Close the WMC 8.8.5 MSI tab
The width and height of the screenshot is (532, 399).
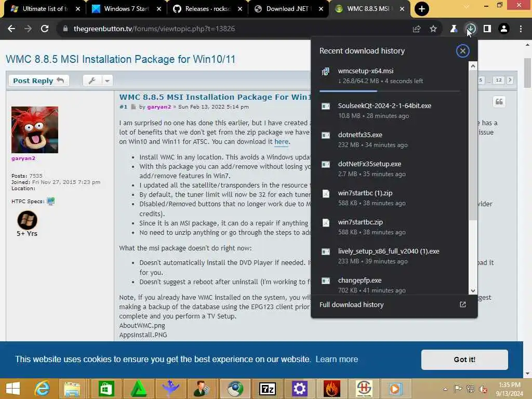[402, 9]
